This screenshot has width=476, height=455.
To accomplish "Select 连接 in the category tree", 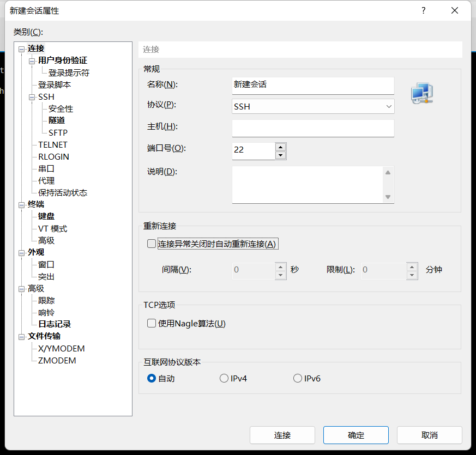I will (x=36, y=48).
